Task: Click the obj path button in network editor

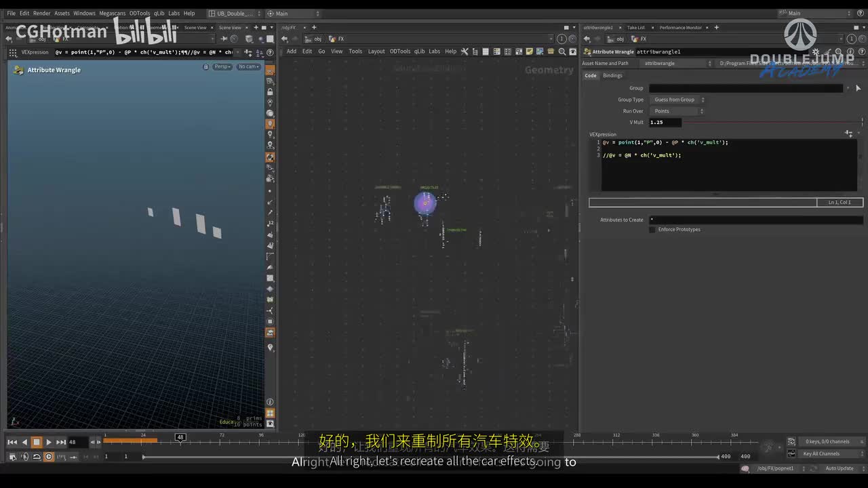Action: pyautogui.click(x=313, y=39)
